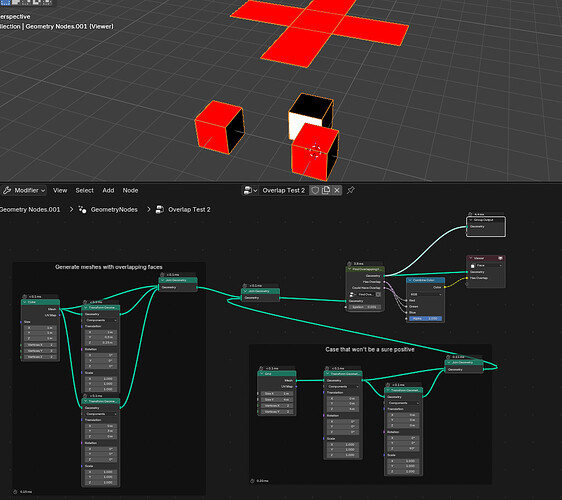Screen dimensions: 562x500
Task: Click the Size X field in Cube node
Action: click(x=40, y=328)
